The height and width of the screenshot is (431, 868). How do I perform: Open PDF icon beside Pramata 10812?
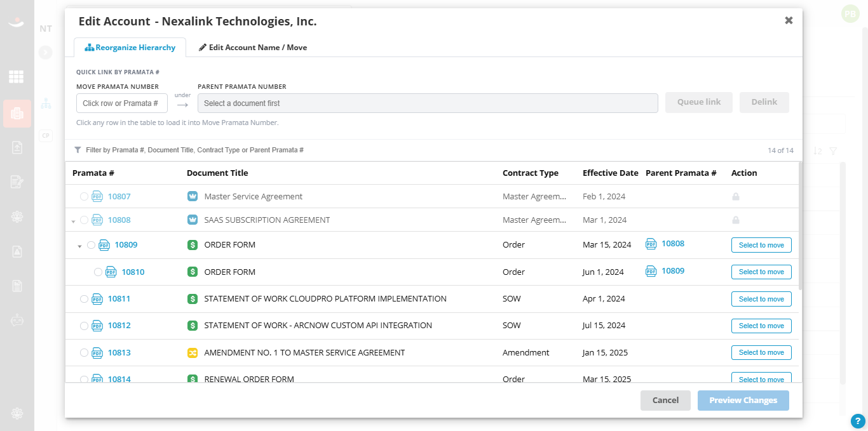(97, 326)
